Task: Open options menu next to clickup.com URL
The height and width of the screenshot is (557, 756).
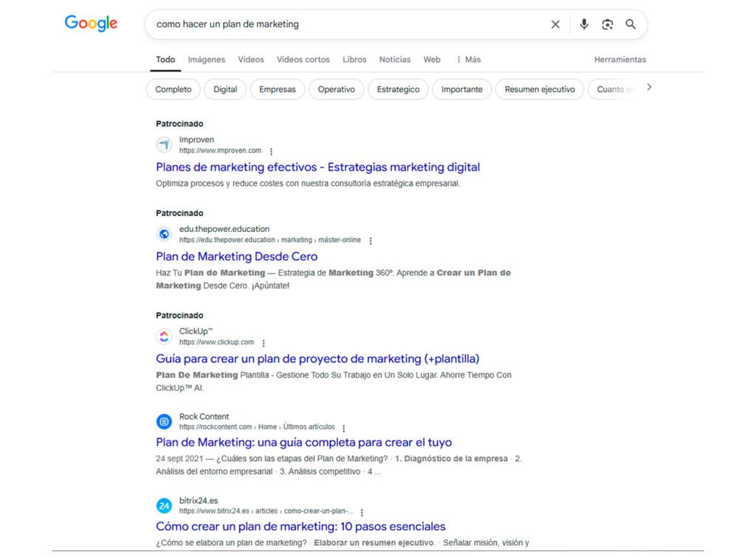Action: tap(264, 343)
